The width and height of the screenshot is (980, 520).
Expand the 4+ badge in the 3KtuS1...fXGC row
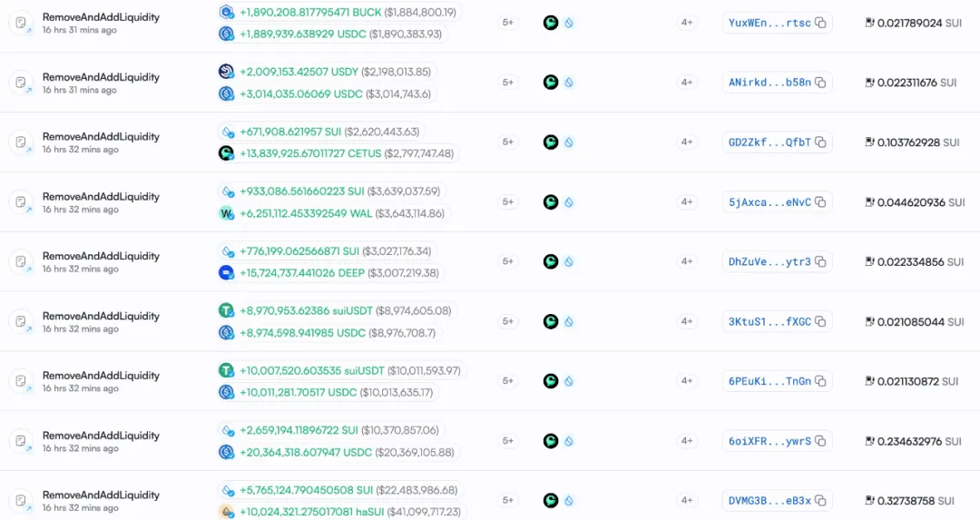(687, 322)
